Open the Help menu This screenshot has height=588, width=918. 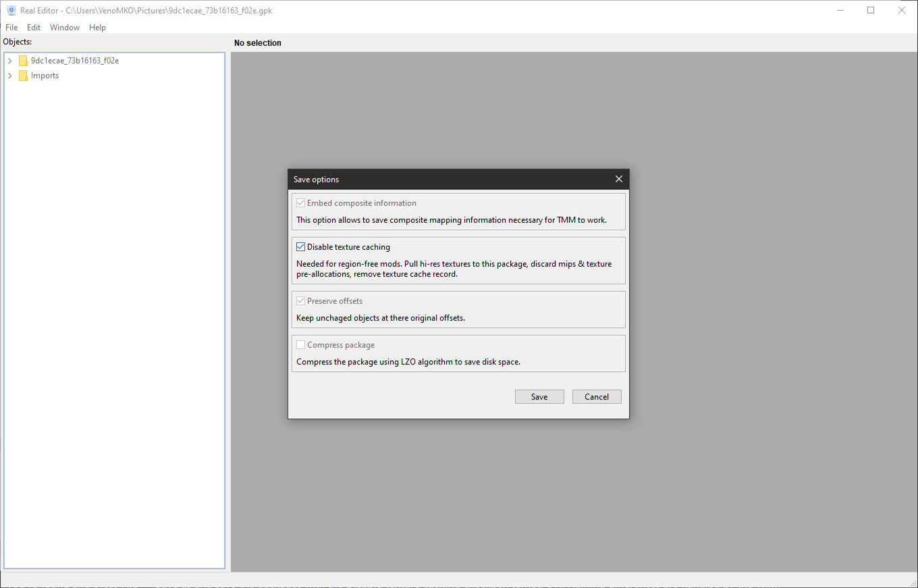tap(97, 28)
